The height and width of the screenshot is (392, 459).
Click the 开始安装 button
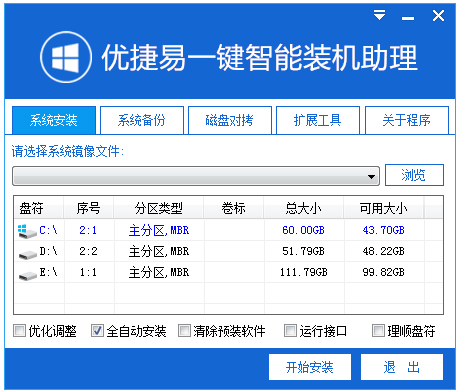310,367
